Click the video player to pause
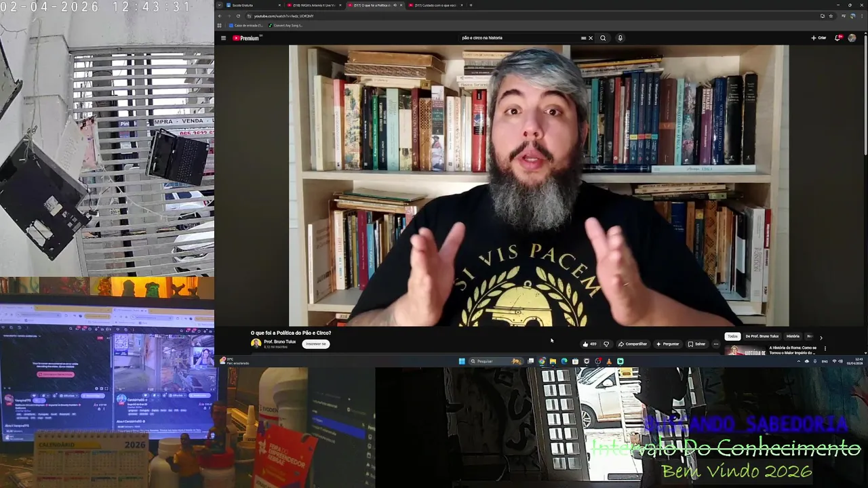The width and height of the screenshot is (868, 488). point(538,186)
